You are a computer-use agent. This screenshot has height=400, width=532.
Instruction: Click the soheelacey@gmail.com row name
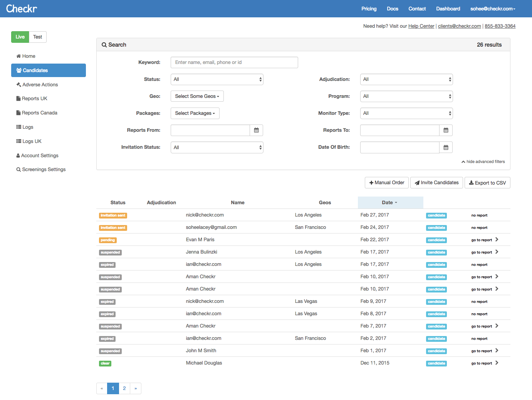click(x=211, y=227)
